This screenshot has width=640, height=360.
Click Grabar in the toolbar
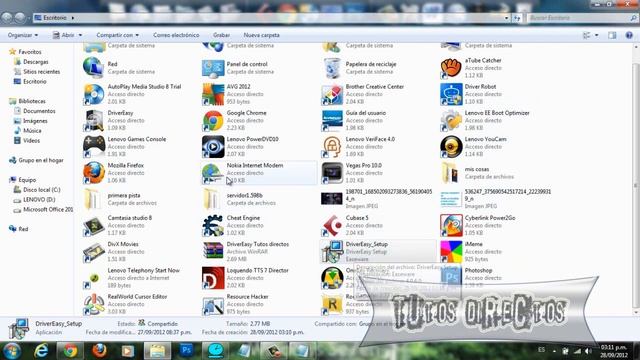tap(221, 35)
